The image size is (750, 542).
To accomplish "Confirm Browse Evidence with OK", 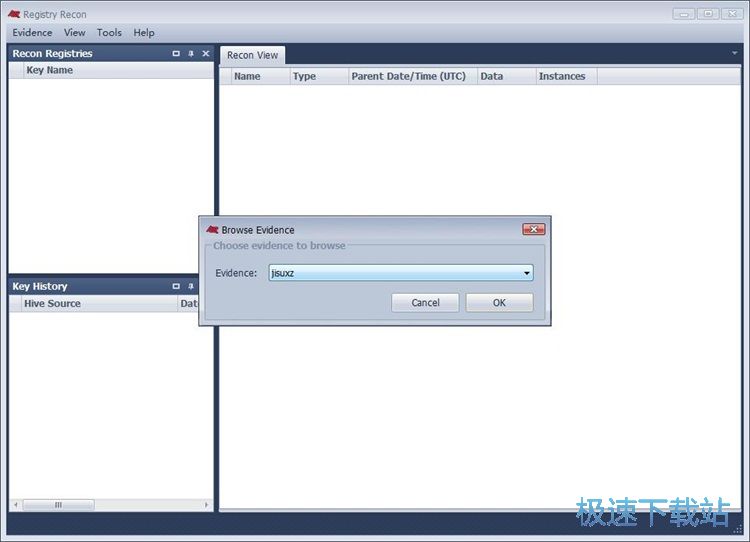I will pos(499,303).
